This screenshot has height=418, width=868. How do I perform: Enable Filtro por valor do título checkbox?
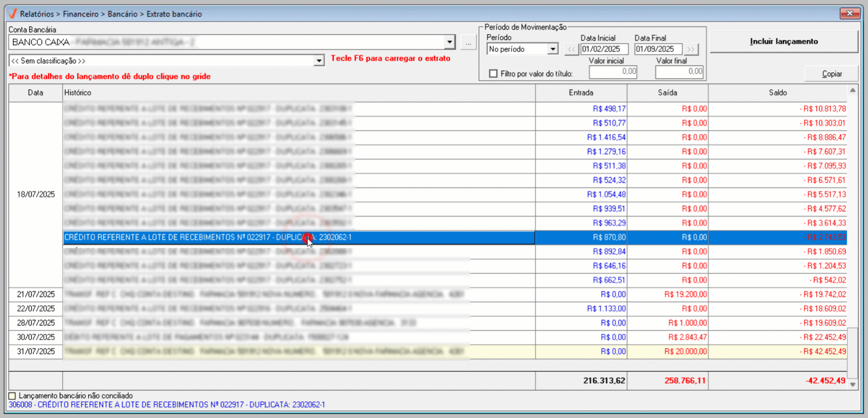point(493,74)
